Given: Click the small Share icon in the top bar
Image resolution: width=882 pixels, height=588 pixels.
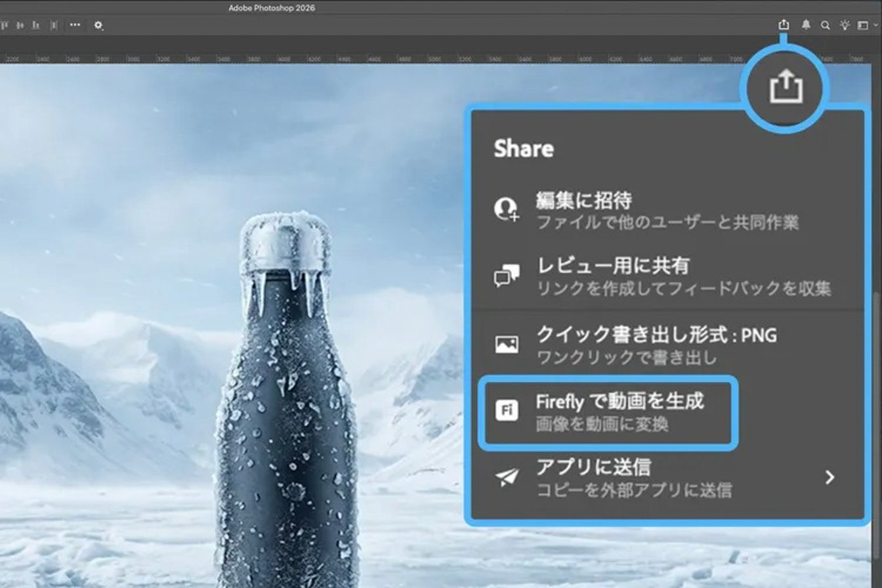Looking at the screenshot, I should [x=784, y=25].
